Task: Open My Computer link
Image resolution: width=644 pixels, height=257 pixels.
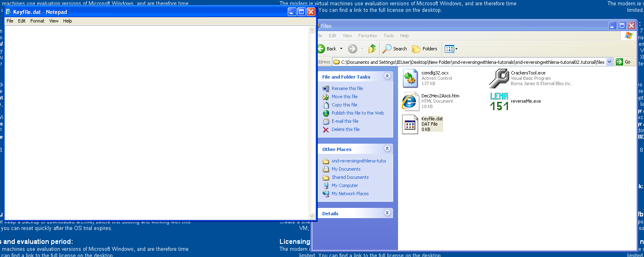Action: tap(345, 185)
